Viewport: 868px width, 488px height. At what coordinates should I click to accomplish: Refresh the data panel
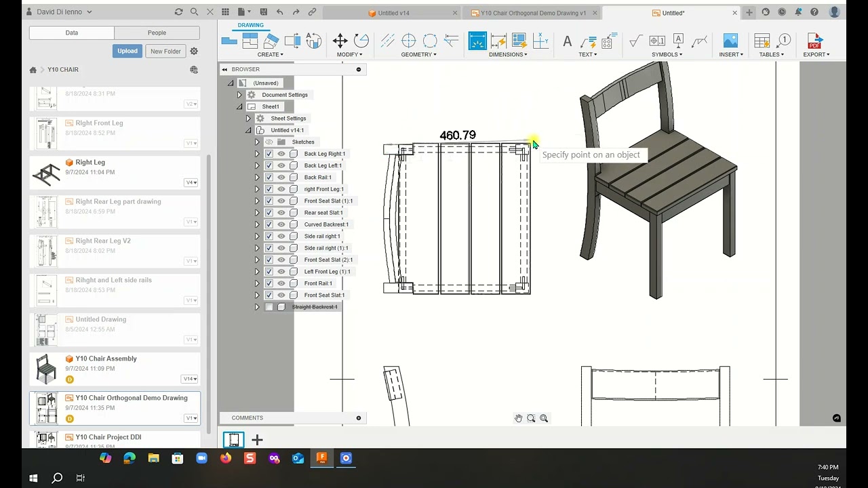(x=178, y=12)
